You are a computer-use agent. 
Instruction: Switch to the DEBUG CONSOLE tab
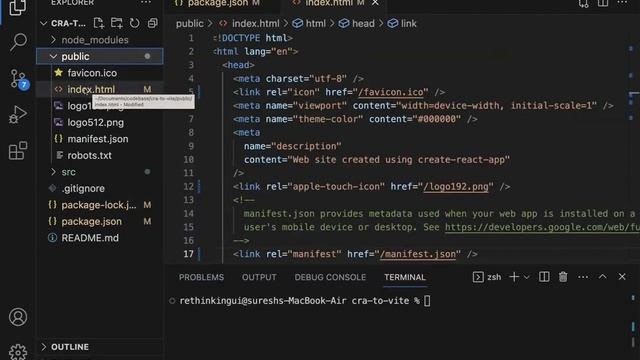pyautogui.click(x=330, y=278)
